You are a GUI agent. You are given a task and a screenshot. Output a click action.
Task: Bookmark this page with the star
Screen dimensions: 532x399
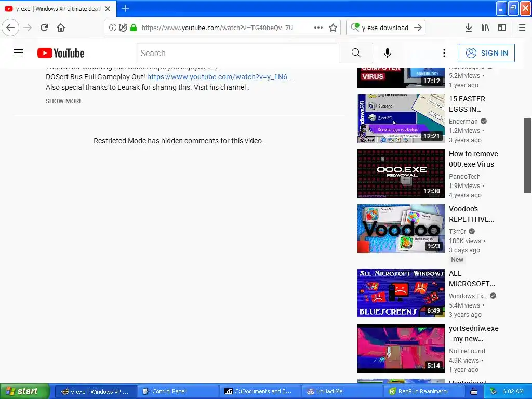click(333, 28)
